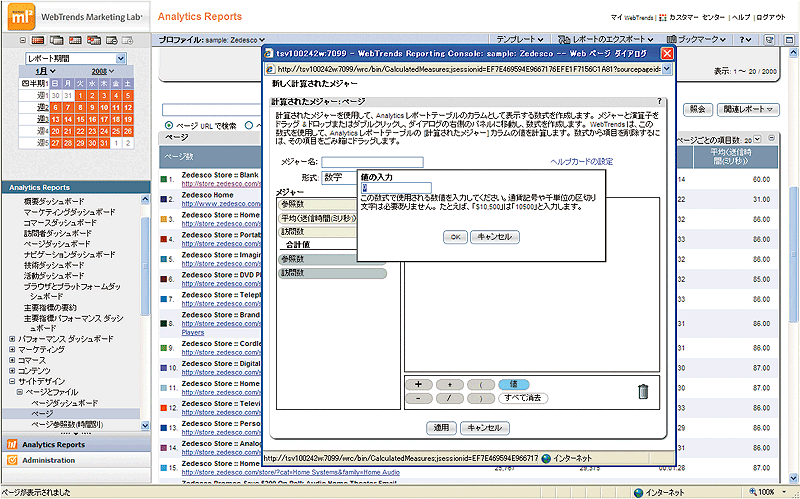Select the 平均(送信時間(ミリ秒)) measure pill
This screenshot has height=499, width=800.
coord(318,218)
